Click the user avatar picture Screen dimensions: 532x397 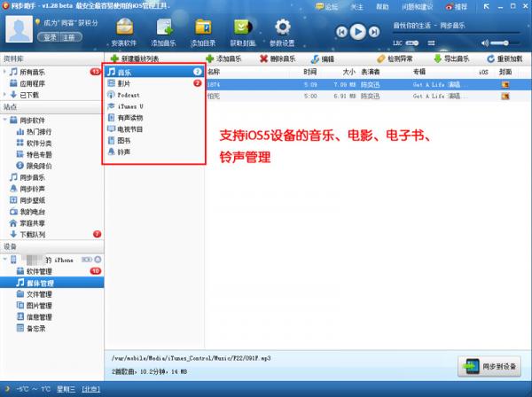tap(20, 29)
